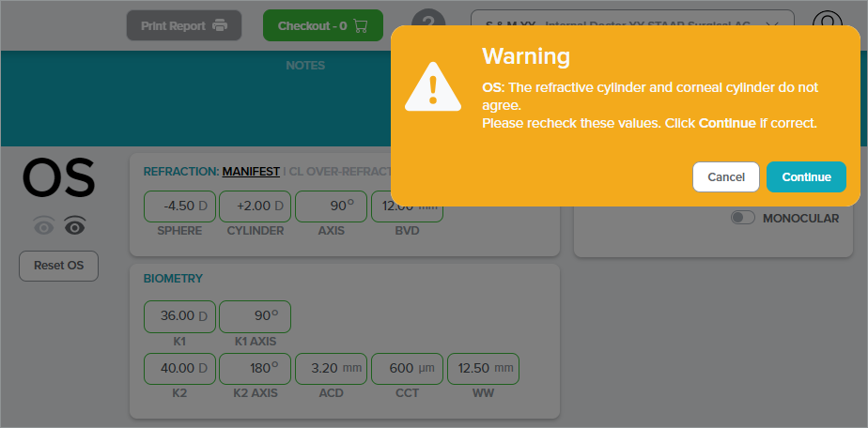The image size is (868, 428).
Task: Cancel the warning dialog
Action: pyautogui.click(x=726, y=176)
